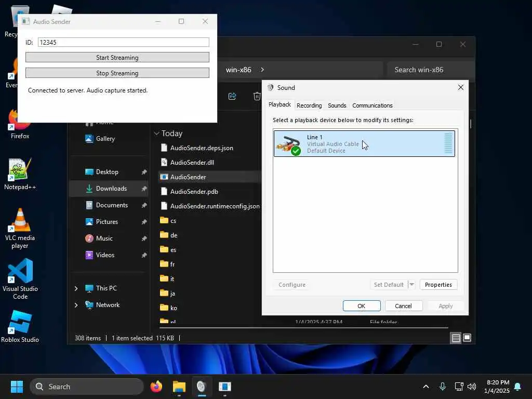Image resolution: width=532 pixels, height=399 pixels.
Task: Open the Set Default dropdown arrow
Action: pyautogui.click(x=411, y=285)
